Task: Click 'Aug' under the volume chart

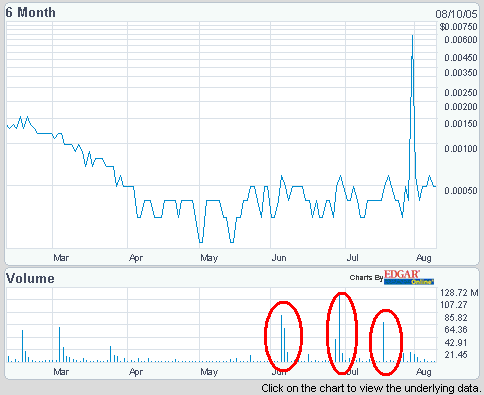Action: (x=424, y=372)
